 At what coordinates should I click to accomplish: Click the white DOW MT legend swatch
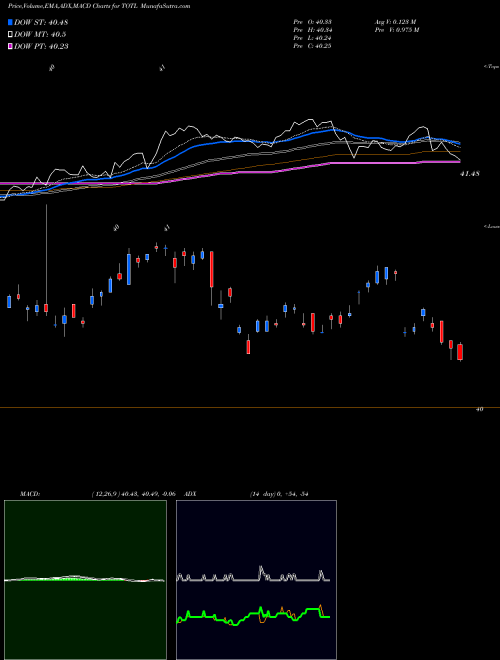coord(11,34)
